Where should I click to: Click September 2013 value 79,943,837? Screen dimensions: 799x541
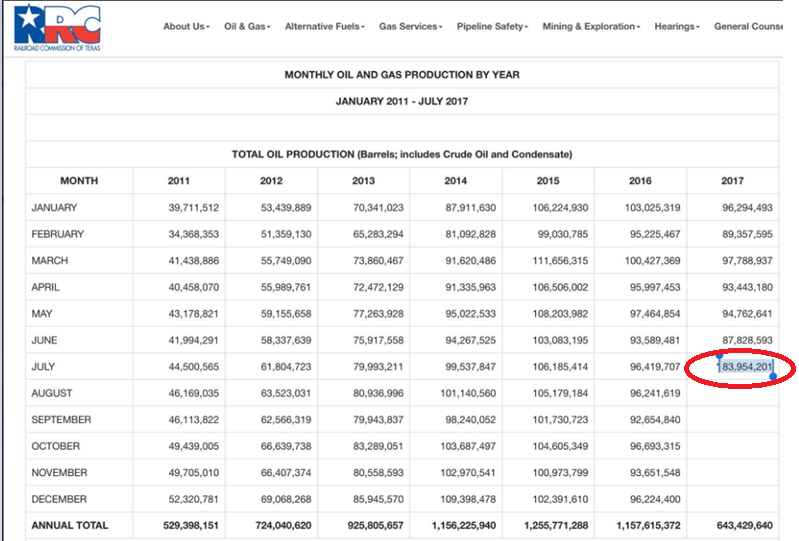[378, 420]
